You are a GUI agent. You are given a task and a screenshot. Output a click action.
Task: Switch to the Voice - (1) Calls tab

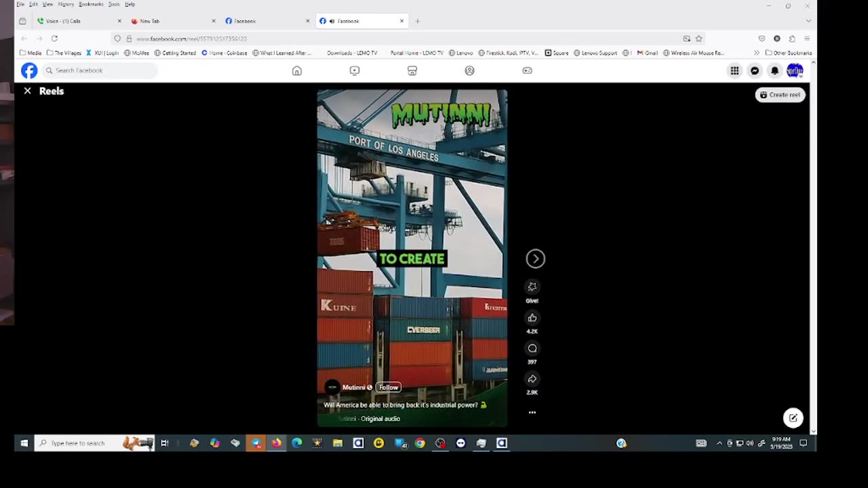pyautogui.click(x=79, y=21)
